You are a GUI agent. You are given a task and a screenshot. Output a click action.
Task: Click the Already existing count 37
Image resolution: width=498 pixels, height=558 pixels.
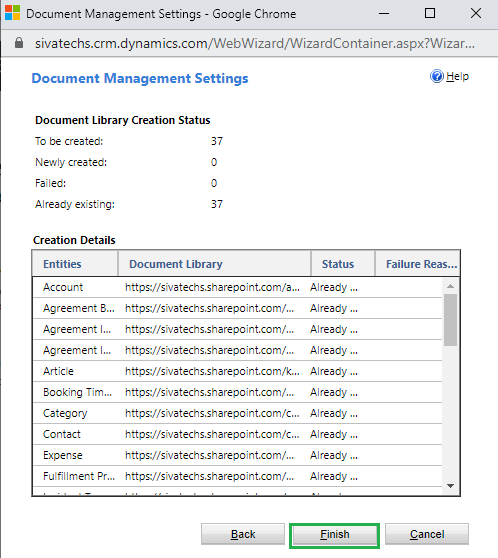217,204
